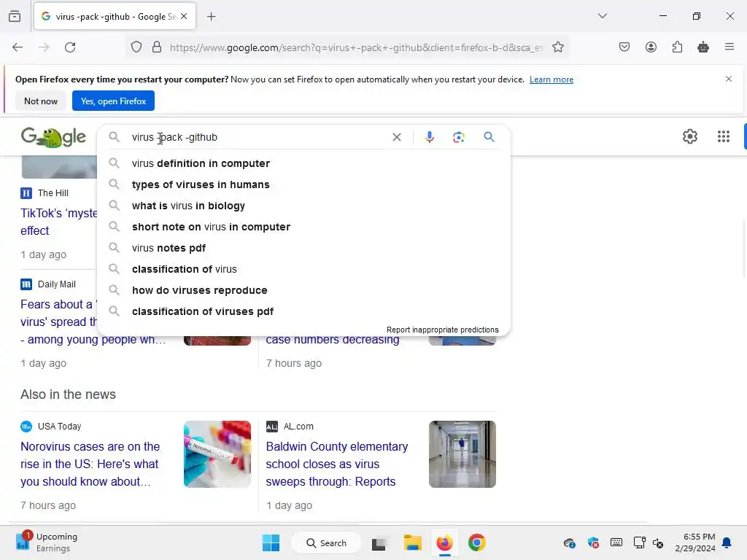Submit search with blue magnifier icon
Screen dimensions: 747x560
point(489,137)
